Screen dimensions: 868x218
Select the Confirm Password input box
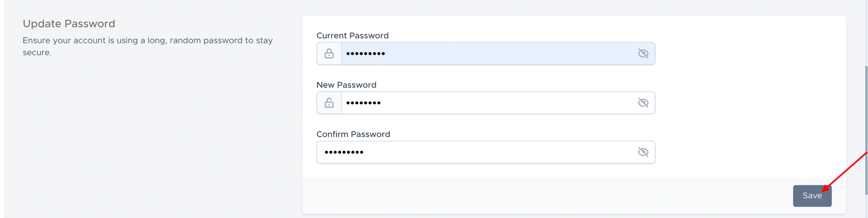[490, 152]
